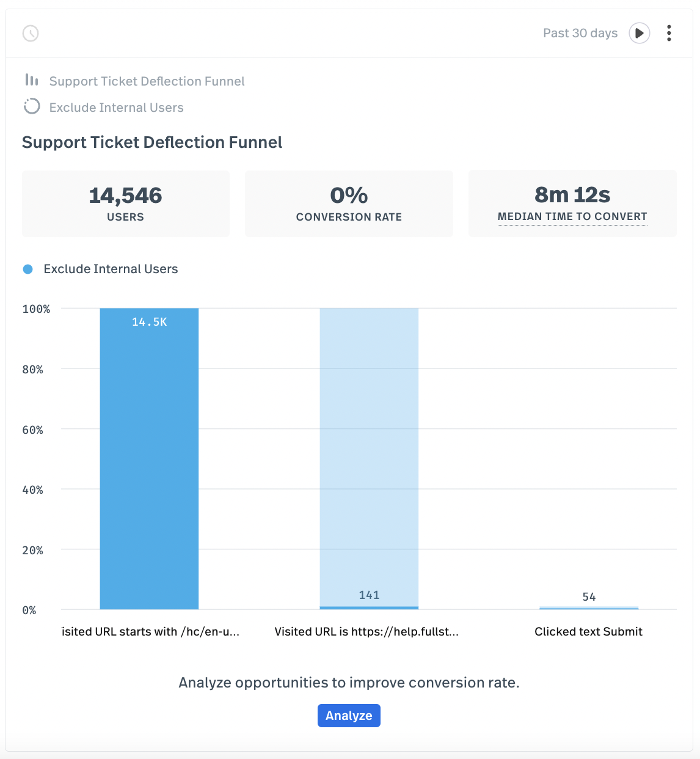The height and width of the screenshot is (759, 700).
Task: Click the segment circle icon
Action: 32,107
